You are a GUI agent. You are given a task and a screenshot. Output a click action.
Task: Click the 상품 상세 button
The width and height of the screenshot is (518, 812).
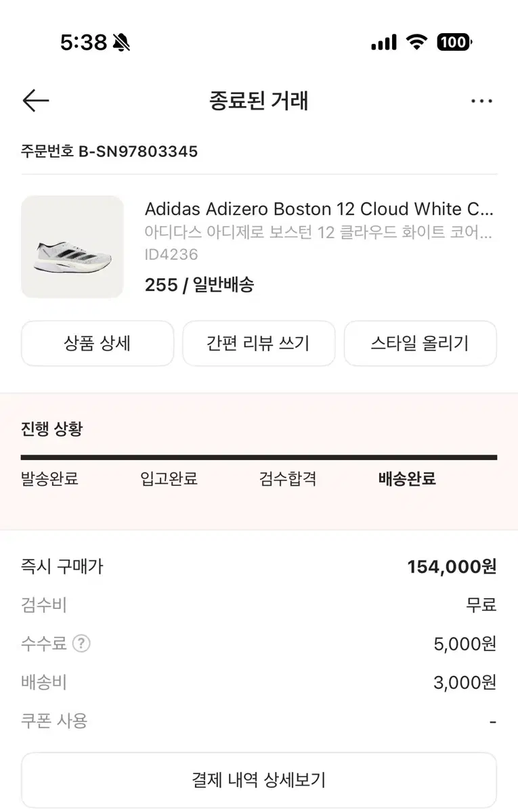tap(98, 343)
